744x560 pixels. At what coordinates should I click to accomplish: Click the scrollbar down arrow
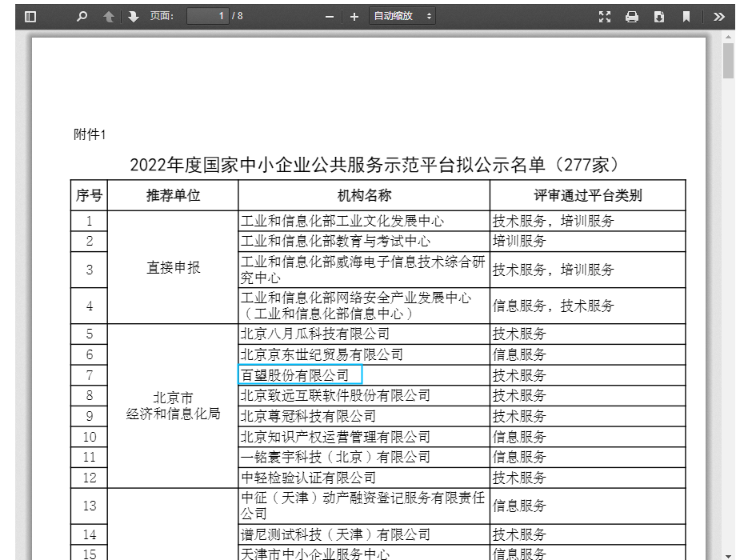click(x=728, y=554)
